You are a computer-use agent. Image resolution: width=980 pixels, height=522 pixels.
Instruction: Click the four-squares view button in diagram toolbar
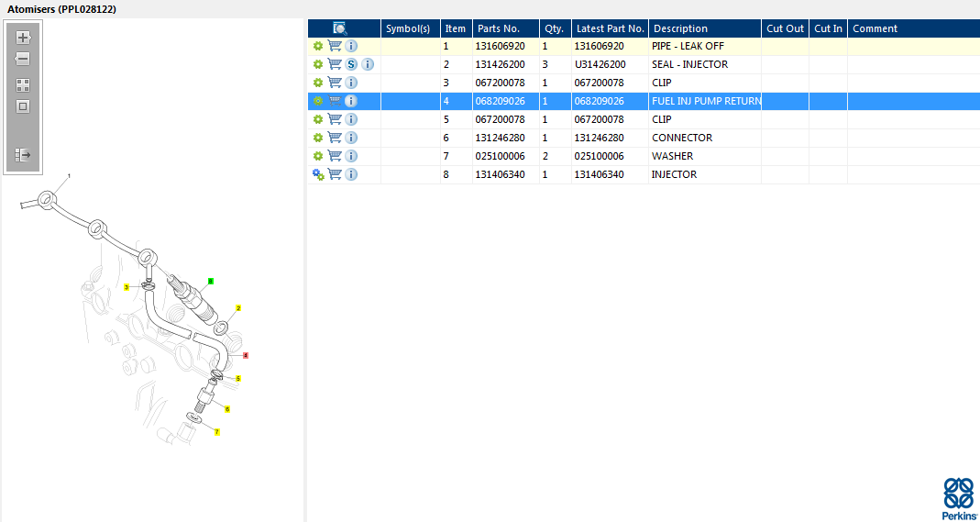click(x=23, y=84)
